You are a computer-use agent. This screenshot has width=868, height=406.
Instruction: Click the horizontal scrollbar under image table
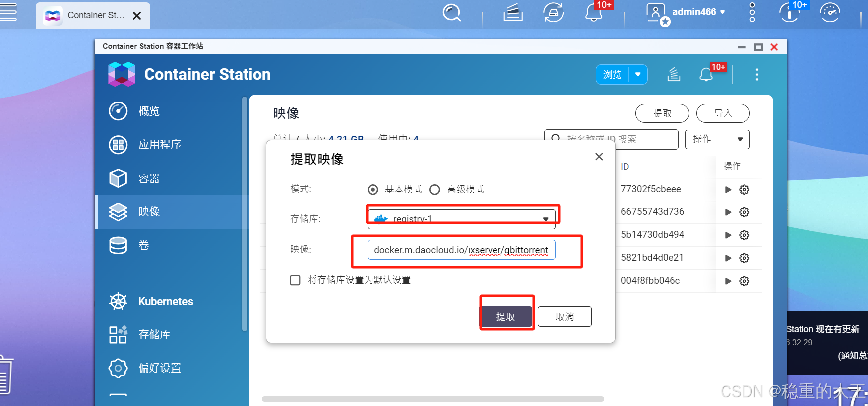click(x=433, y=399)
